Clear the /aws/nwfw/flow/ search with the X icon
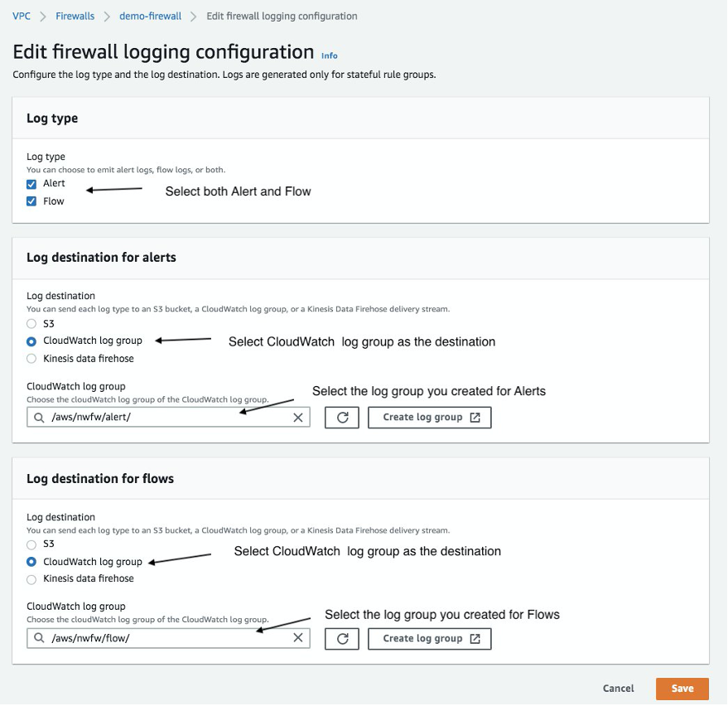Screen dimensions: 728x706 pos(298,638)
